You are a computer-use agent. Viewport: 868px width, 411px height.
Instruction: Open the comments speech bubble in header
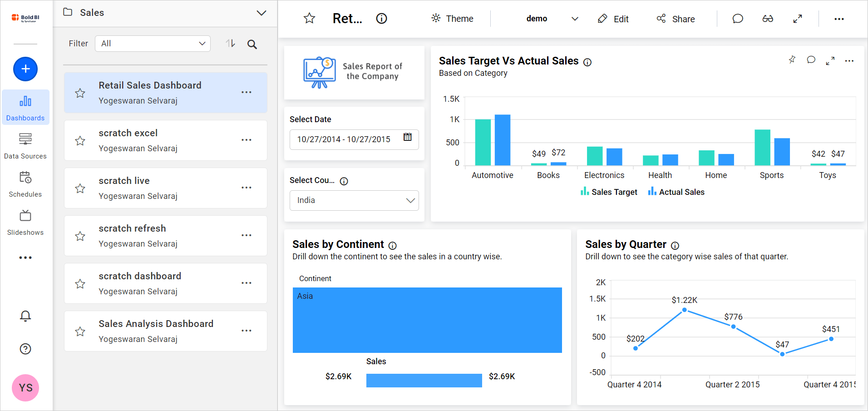point(738,19)
